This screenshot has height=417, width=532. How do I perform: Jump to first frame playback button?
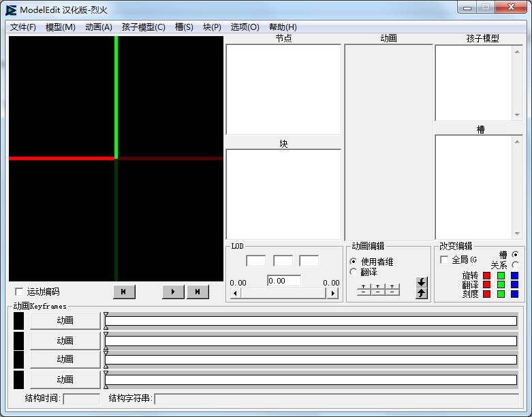[x=124, y=292]
